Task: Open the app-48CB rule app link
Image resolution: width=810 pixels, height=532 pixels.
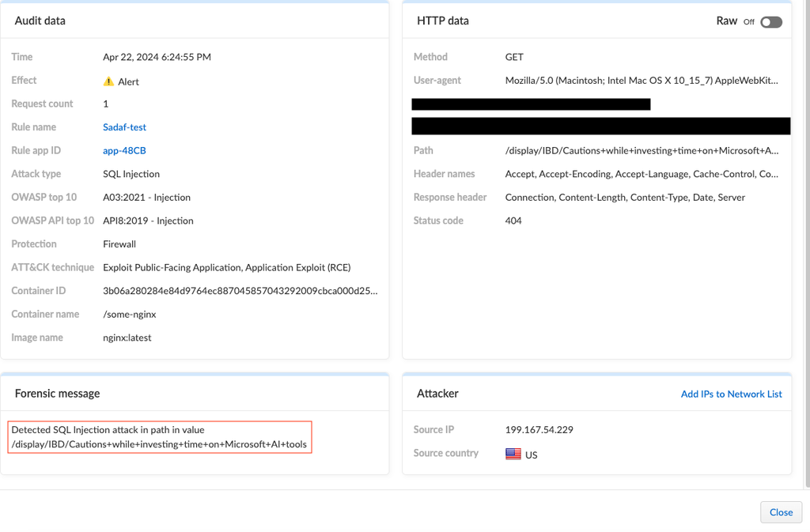Action: pos(124,151)
